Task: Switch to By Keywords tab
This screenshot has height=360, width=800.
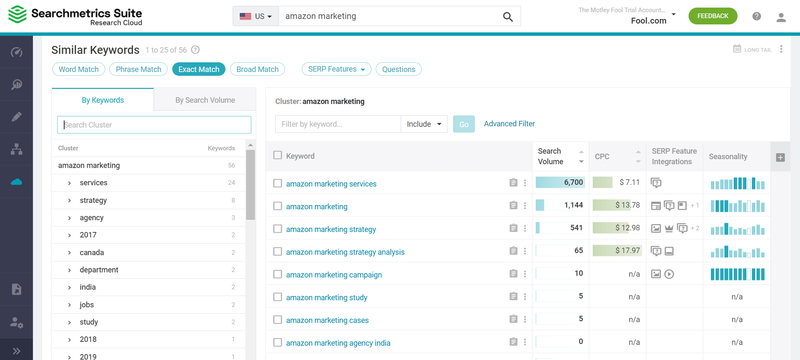Action: tap(103, 100)
